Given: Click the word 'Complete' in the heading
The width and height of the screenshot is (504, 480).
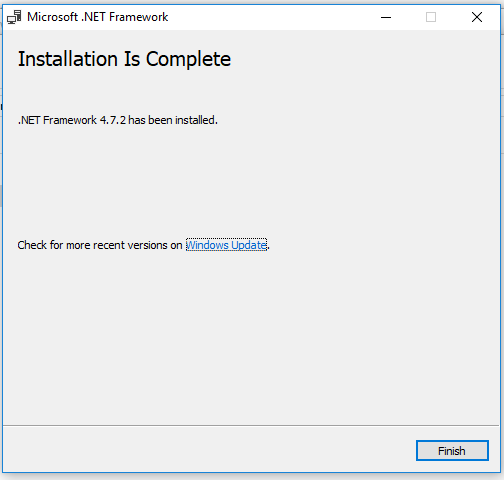Looking at the screenshot, I should point(188,59).
